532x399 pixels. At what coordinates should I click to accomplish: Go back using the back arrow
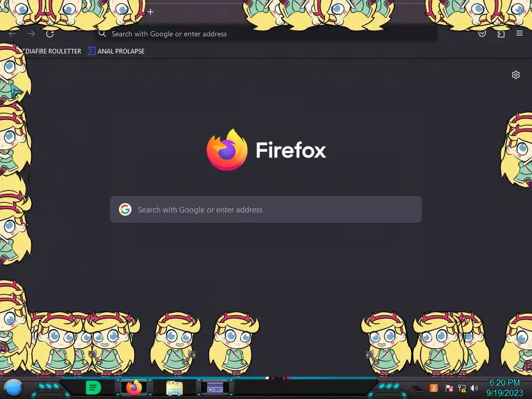pyautogui.click(x=12, y=34)
